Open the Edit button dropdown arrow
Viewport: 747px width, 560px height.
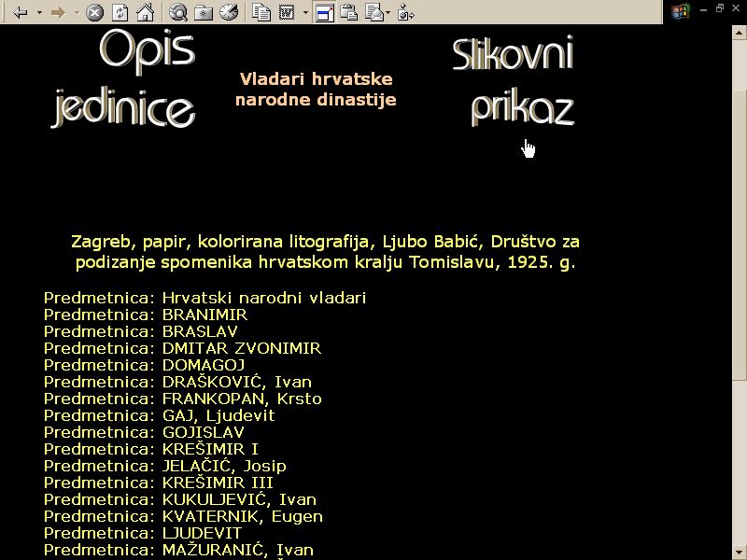click(x=305, y=13)
